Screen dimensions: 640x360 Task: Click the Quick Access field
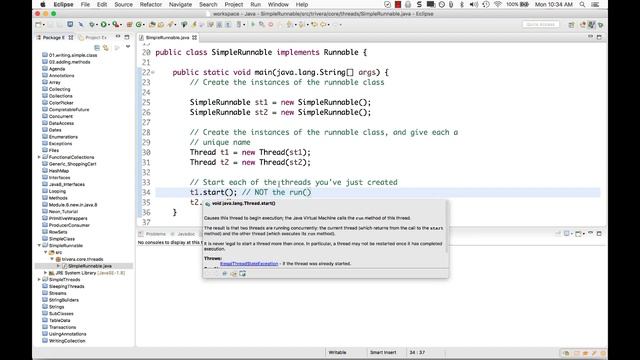(540, 24)
